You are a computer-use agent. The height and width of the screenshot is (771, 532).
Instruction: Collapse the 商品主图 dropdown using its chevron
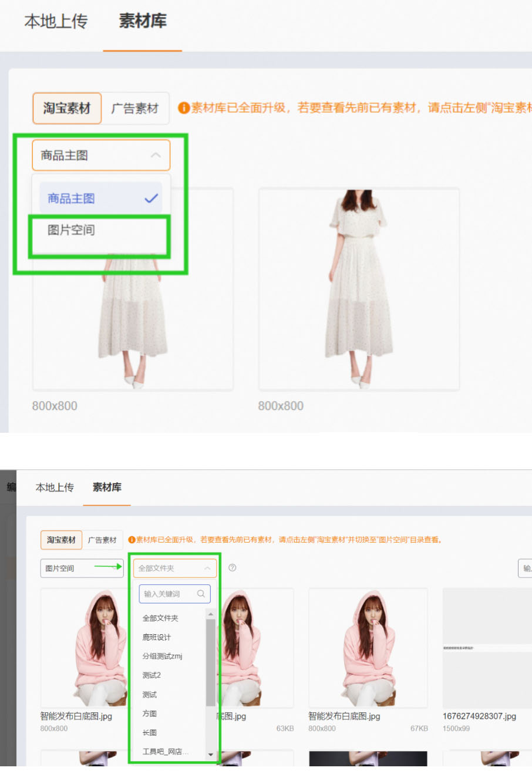coord(156,156)
